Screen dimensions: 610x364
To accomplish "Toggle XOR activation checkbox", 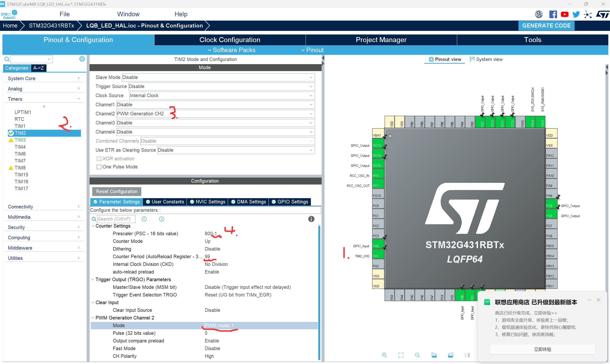I will pyautogui.click(x=99, y=159).
